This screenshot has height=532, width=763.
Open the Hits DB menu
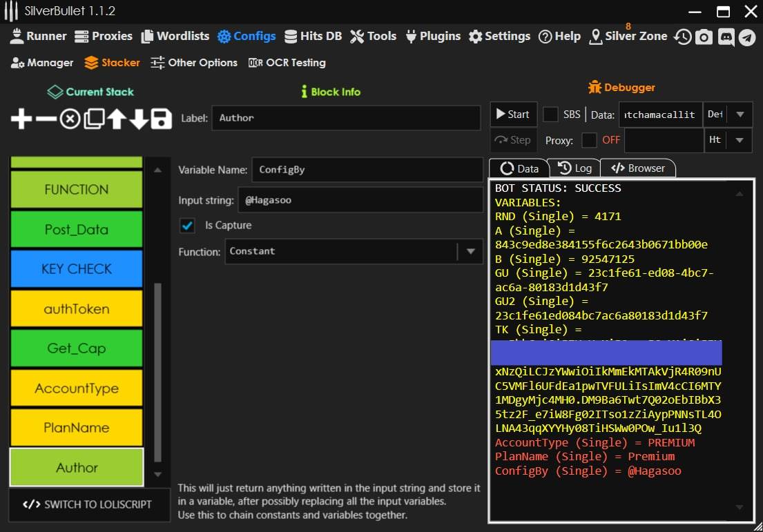(313, 36)
